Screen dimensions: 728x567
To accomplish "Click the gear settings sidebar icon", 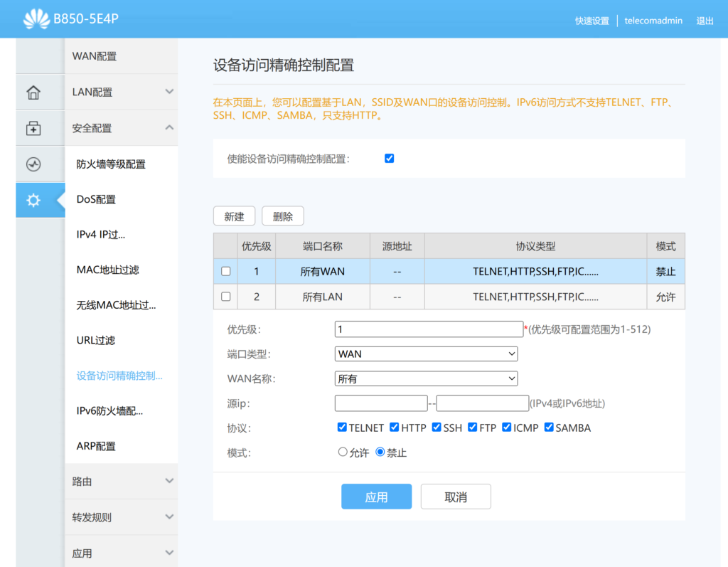I will [33, 201].
